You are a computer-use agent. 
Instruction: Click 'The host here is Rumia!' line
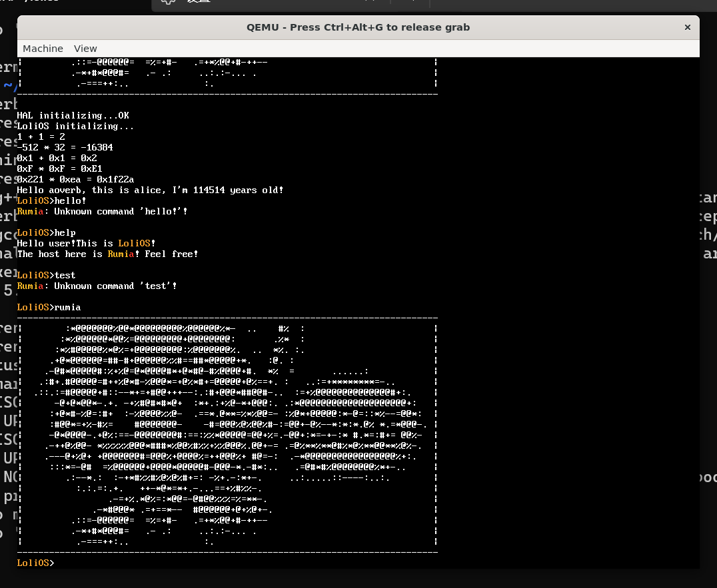[107, 254]
